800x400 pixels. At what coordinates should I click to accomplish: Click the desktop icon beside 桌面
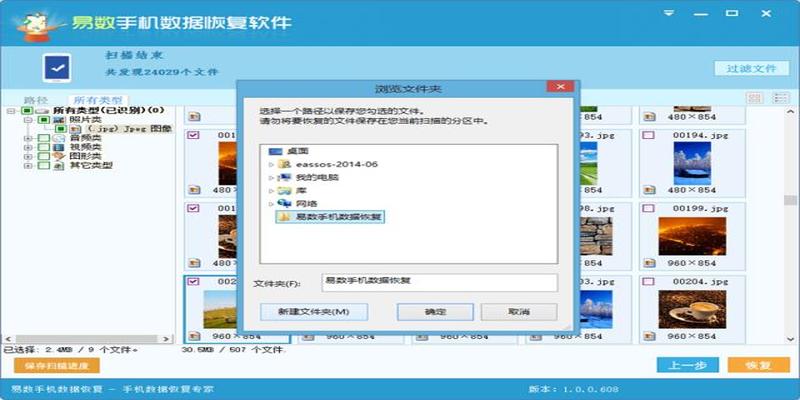click(x=275, y=152)
